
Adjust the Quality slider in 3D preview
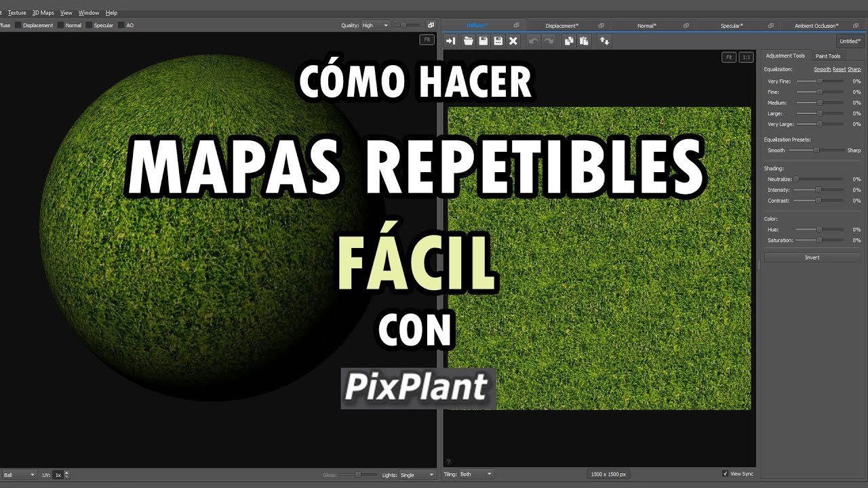click(x=406, y=25)
